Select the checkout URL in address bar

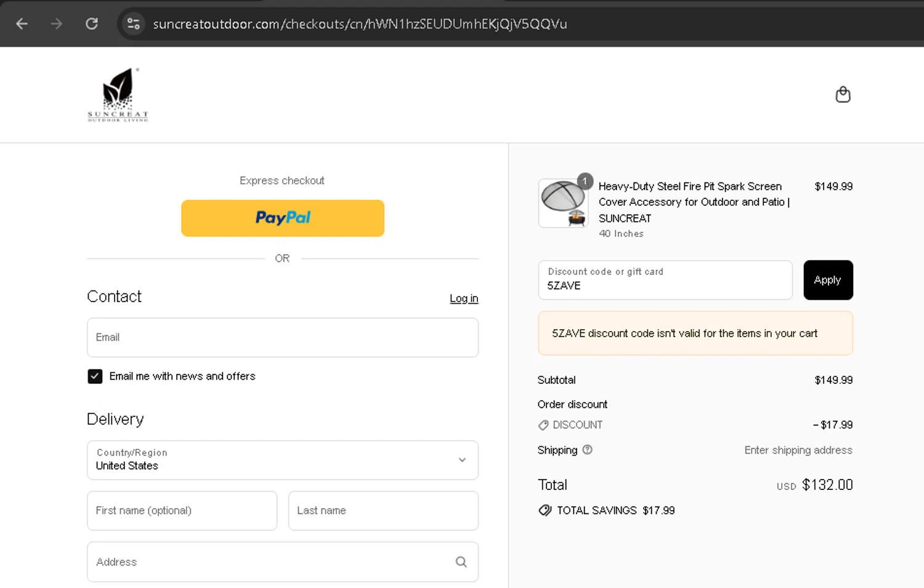[360, 24]
